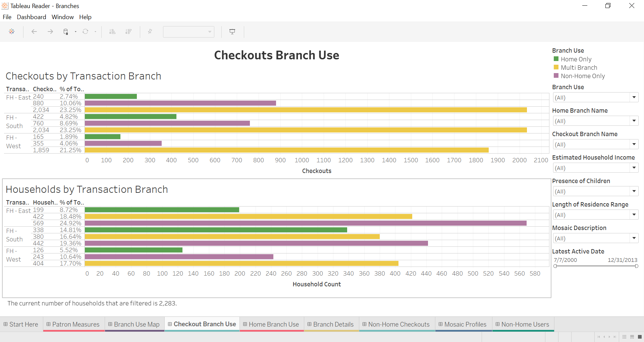The height and width of the screenshot is (342, 644).
Task: Switch to the Branch Use Map tab
Action: [134, 324]
